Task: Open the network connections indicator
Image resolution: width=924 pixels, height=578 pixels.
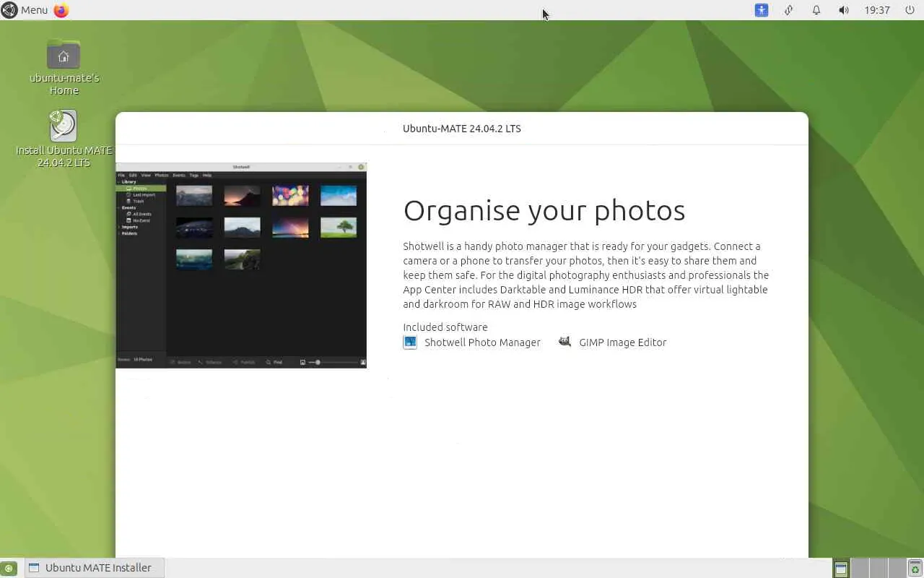Action: [789, 10]
